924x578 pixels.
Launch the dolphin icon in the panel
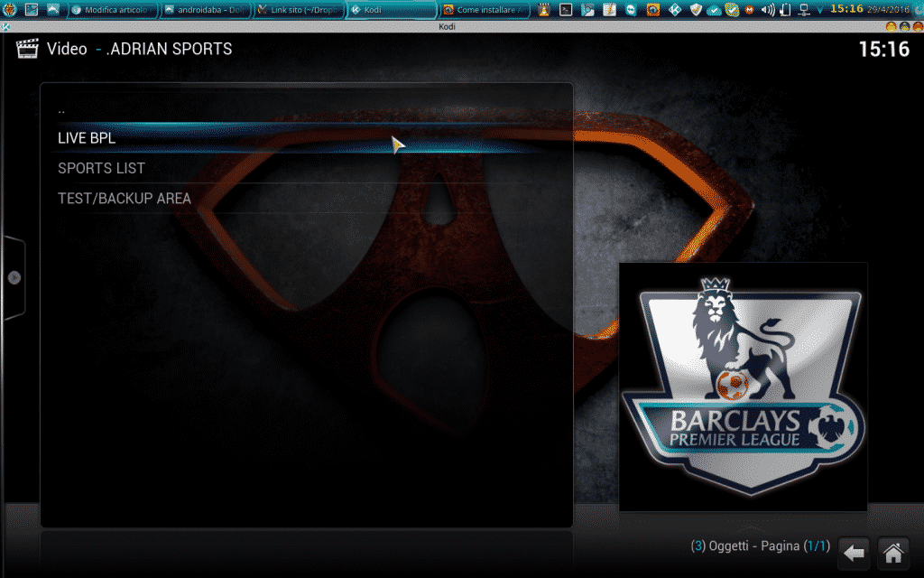[x=53, y=9]
